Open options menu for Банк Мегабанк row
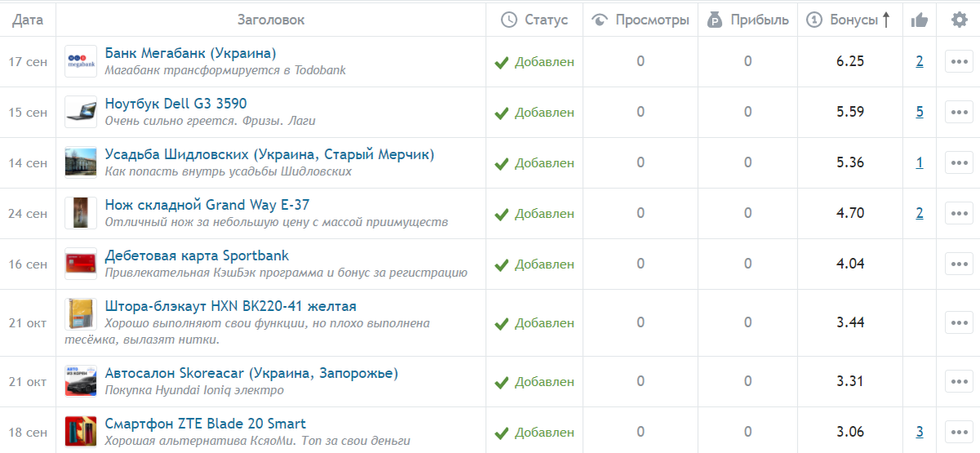Screen dimensions: 980x453 [x=959, y=62]
